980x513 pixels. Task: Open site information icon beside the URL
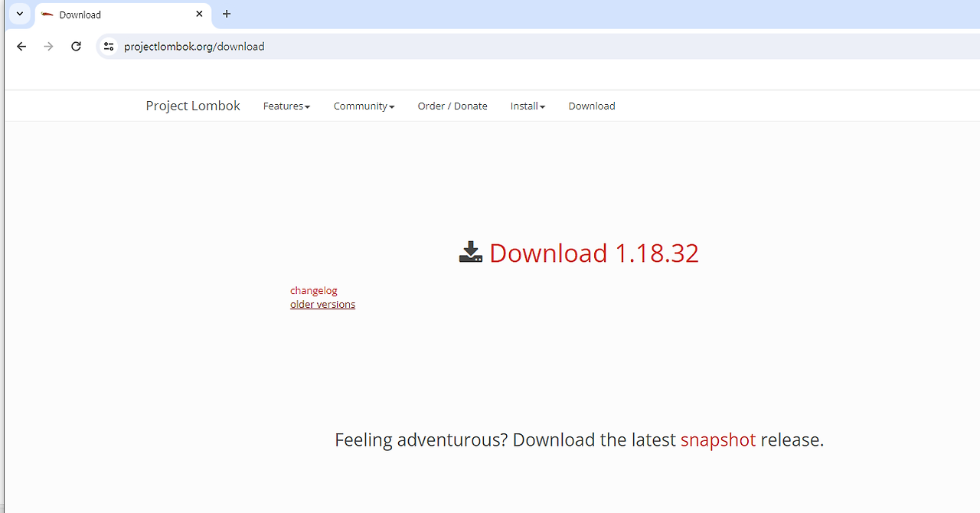(x=109, y=46)
